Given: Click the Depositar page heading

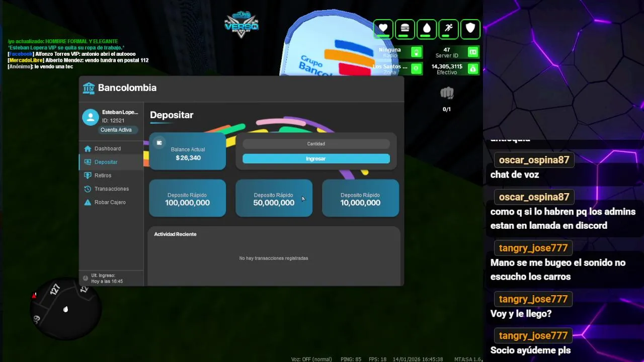Looking at the screenshot, I should (x=172, y=115).
